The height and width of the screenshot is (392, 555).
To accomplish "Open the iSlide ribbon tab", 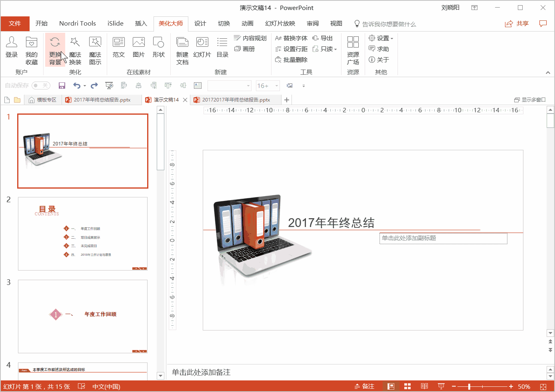I will point(115,24).
